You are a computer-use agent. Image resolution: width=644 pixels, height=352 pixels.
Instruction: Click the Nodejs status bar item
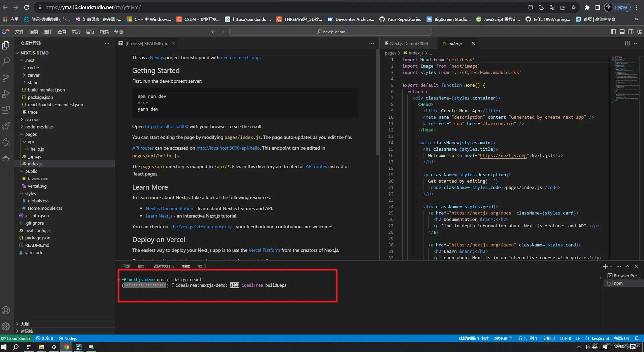click(x=68, y=338)
